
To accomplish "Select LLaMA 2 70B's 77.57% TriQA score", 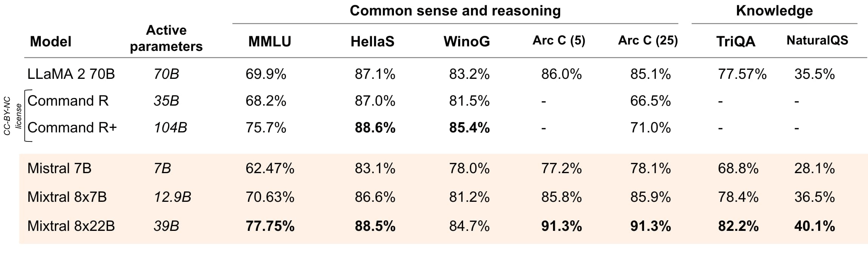I will pos(742,74).
